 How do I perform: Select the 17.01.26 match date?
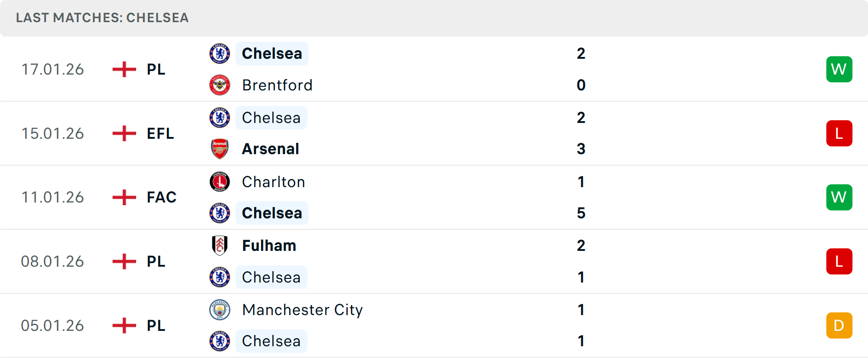click(x=53, y=69)
